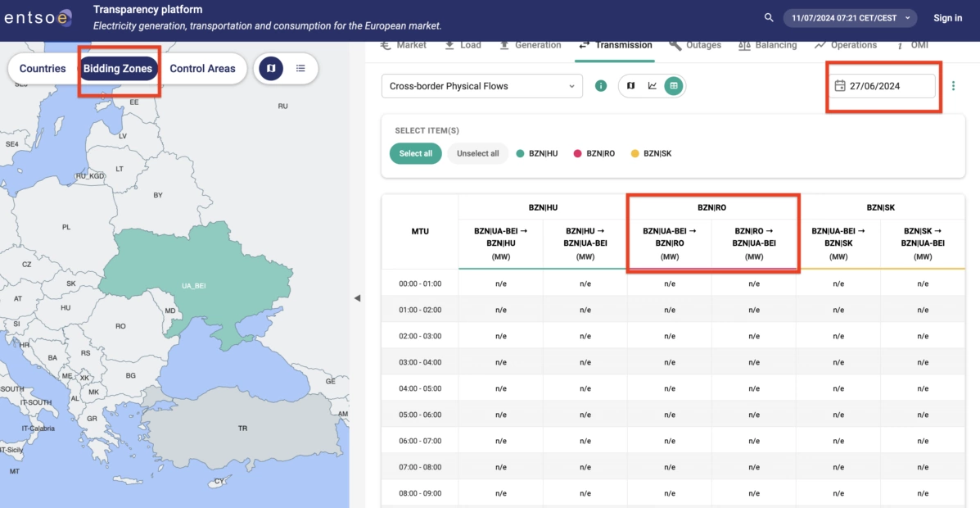The height and width of the screenshot is (508, 980).
Task: Click the BY label on the map
Action: [157, 195]
